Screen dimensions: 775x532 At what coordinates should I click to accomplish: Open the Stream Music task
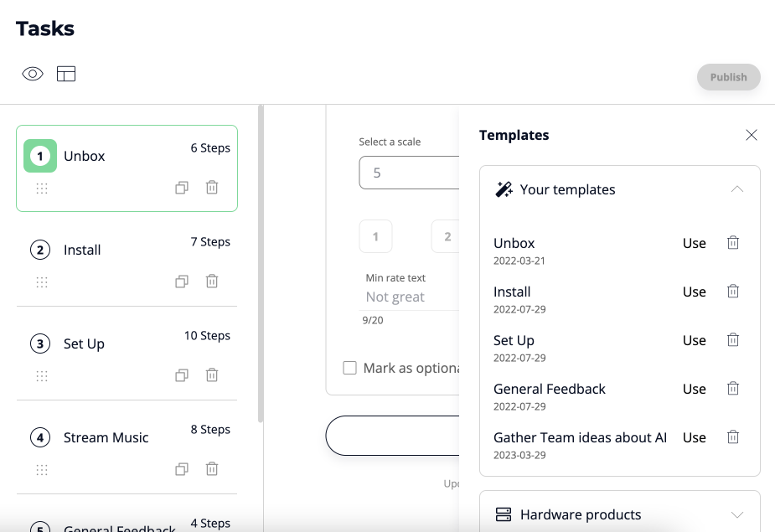[x=106, y=437]
